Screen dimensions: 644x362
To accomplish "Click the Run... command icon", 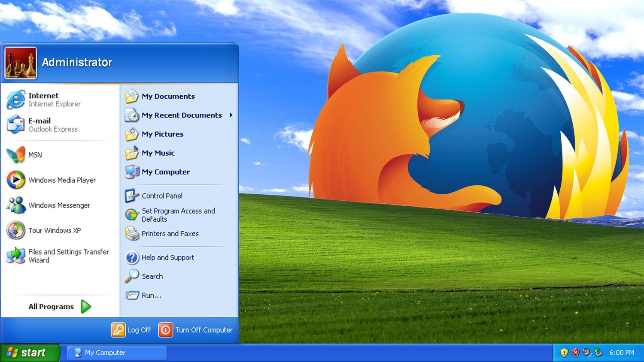I will coord(132,295).
